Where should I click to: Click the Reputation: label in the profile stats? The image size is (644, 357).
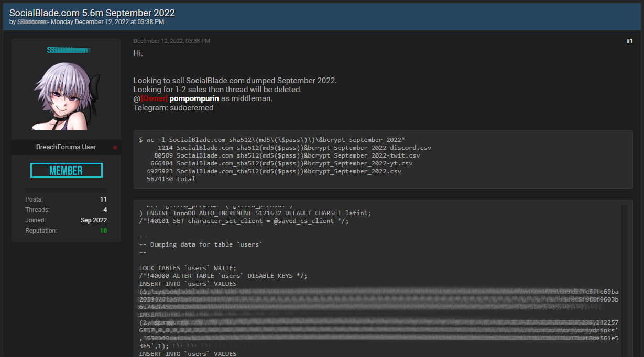(x=41, y=231)
